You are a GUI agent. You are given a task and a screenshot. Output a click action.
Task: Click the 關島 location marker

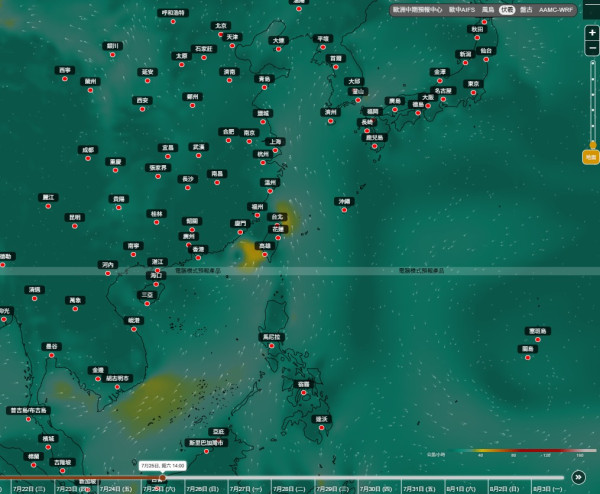point(528,358)
